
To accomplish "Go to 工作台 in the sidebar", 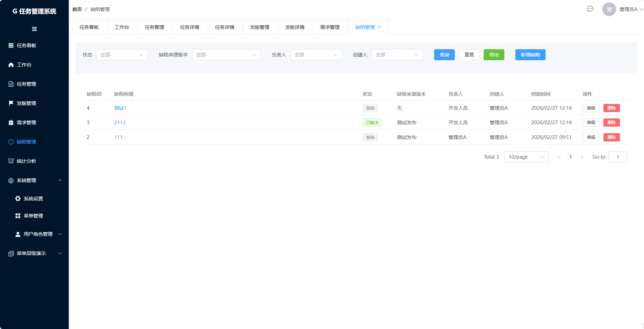I will click(34, 65).
